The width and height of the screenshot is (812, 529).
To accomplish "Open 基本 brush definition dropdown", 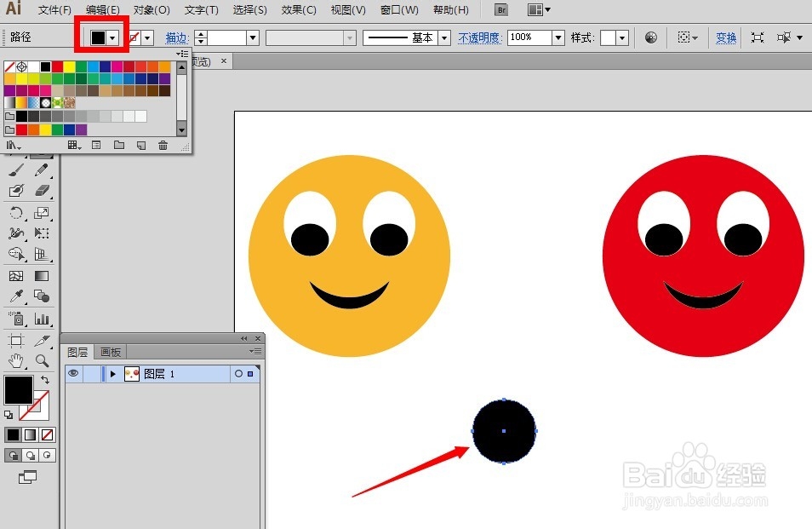I will (x=444, y=37).
